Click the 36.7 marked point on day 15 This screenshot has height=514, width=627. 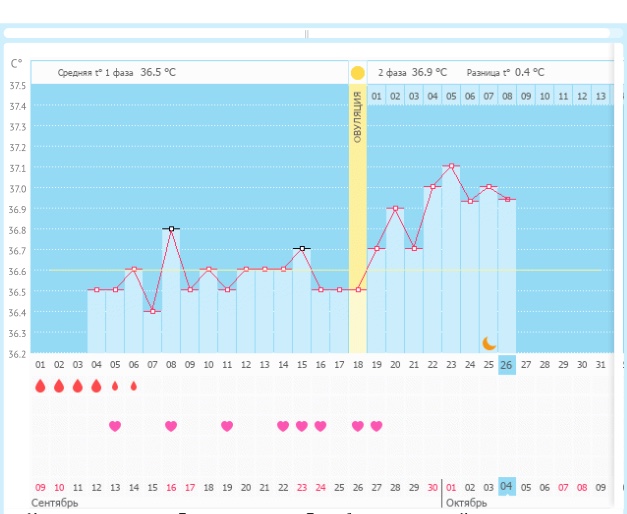301,248
